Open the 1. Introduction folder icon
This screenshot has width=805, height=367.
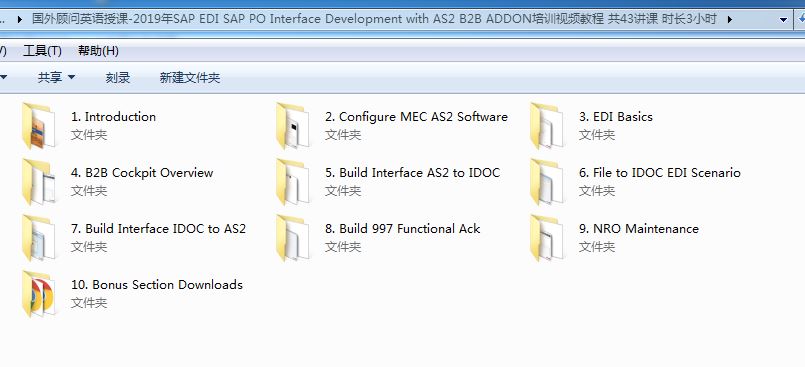tap(39, 126)
